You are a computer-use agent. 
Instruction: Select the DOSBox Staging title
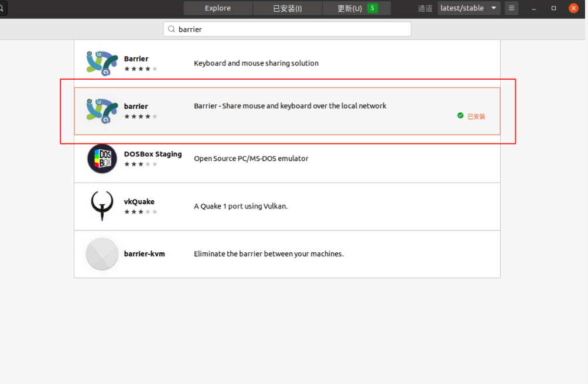153,154
